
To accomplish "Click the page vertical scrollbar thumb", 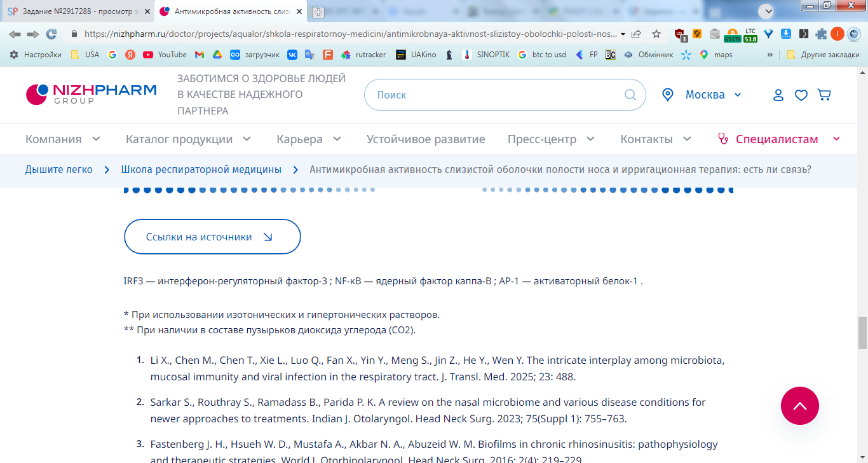I will (x=862, y=332).
